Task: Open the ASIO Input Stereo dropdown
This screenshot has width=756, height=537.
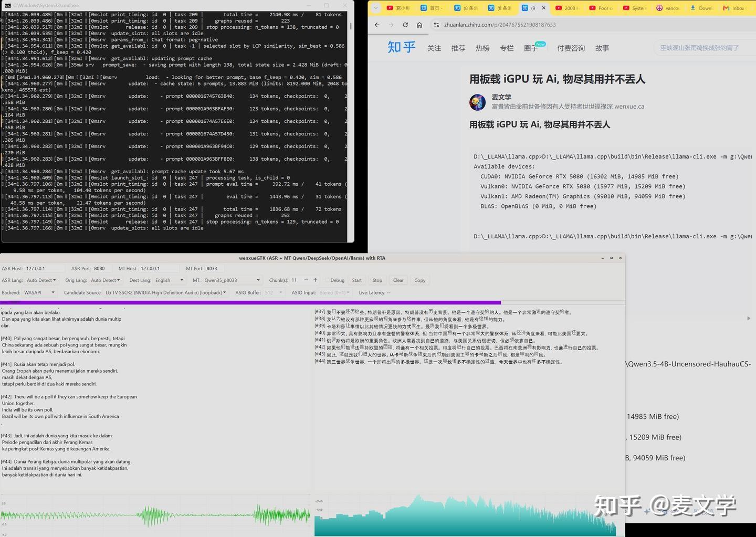Action: pos(334,292)
